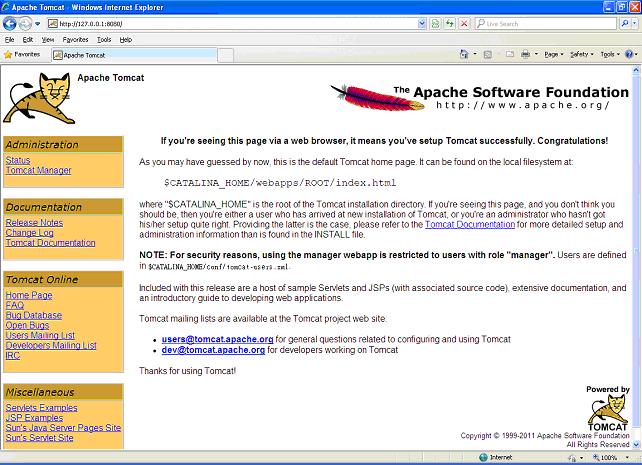
Task: Open the View menu
Action: point(48,40)
